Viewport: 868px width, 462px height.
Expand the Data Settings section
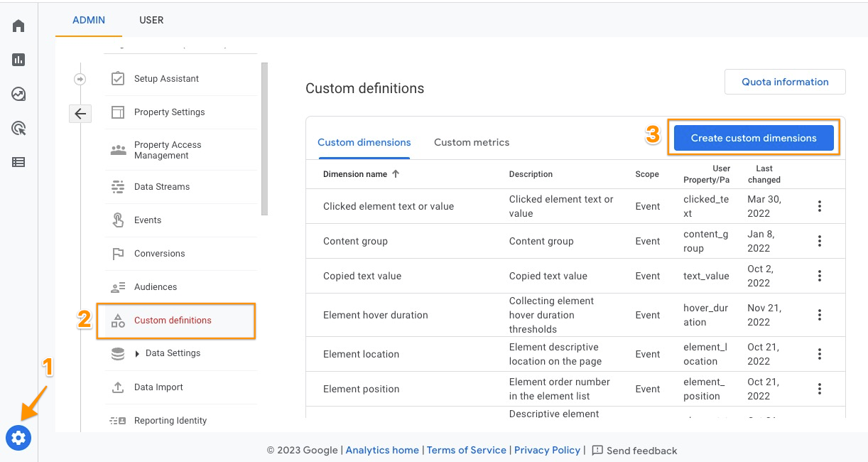(136, 353)
